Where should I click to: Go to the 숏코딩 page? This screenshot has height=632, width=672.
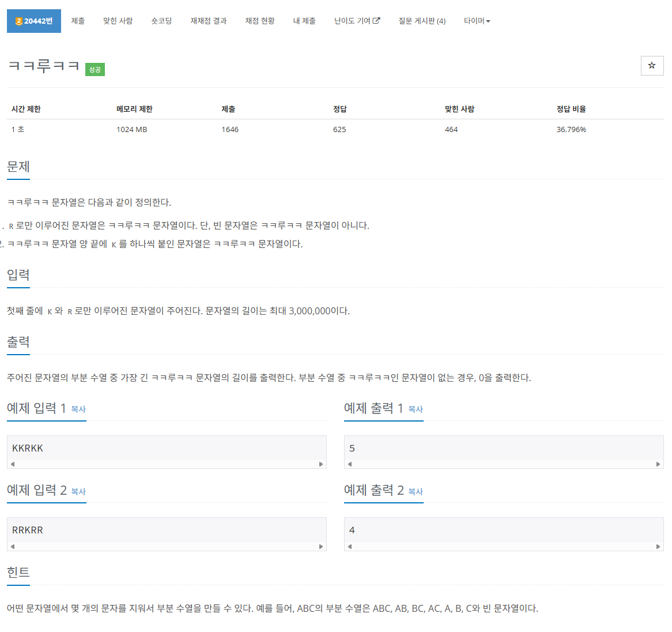161,21
